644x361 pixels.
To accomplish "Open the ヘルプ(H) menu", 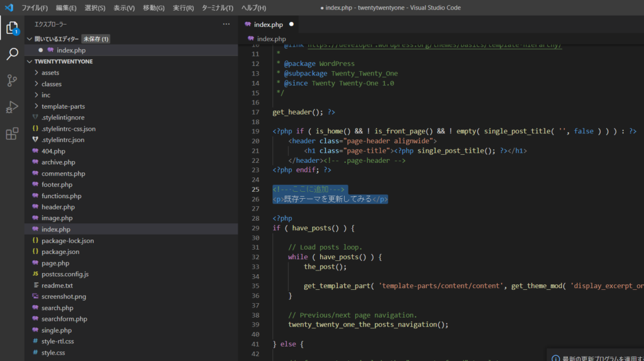I will [253, 8].
